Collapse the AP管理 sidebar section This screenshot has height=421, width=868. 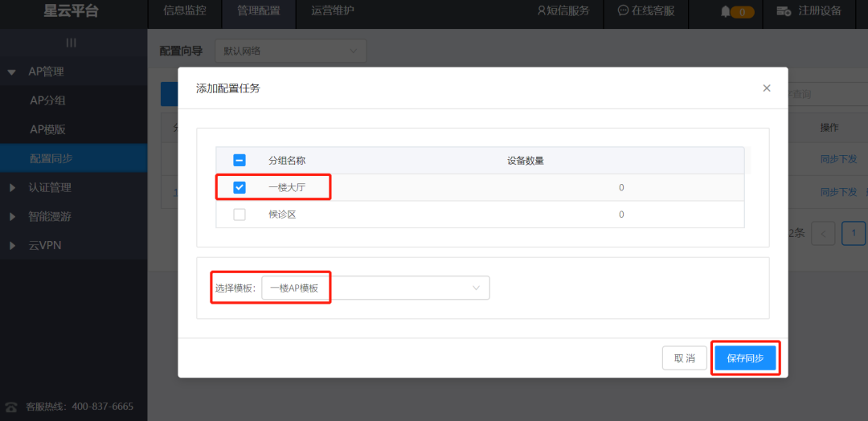point(73,72)
